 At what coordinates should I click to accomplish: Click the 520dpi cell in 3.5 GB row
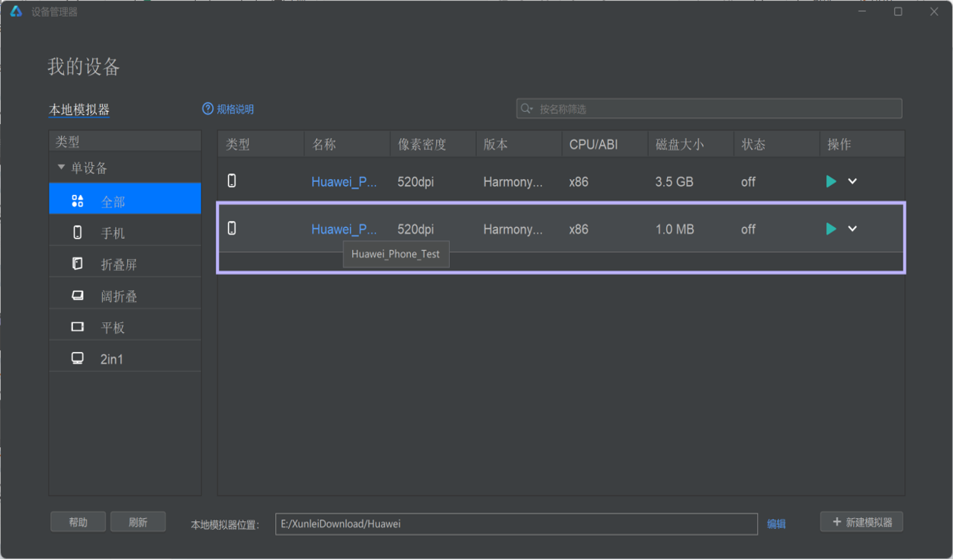pyautogui.click(x=416, y=182)
